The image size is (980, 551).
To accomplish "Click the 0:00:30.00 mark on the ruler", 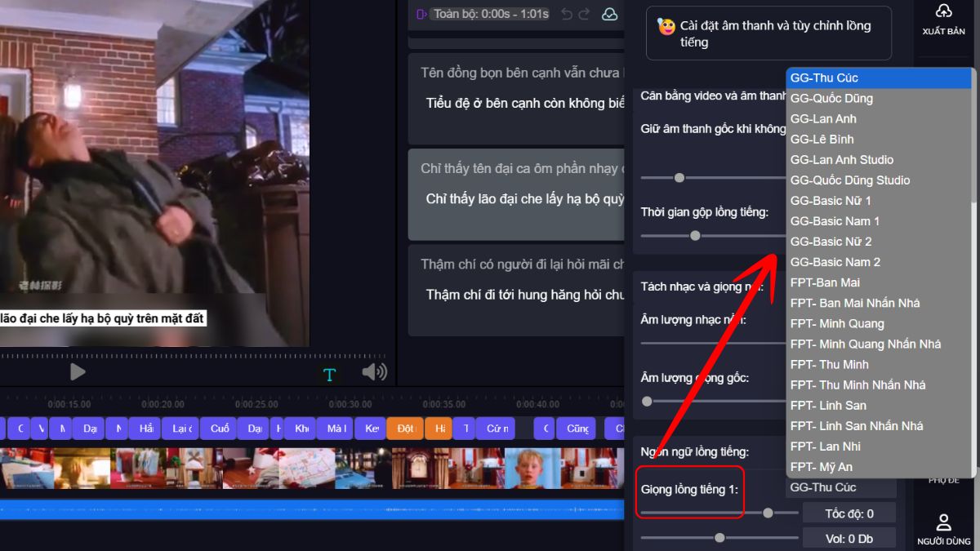I will pyautogui.click(x=350, y=404).
